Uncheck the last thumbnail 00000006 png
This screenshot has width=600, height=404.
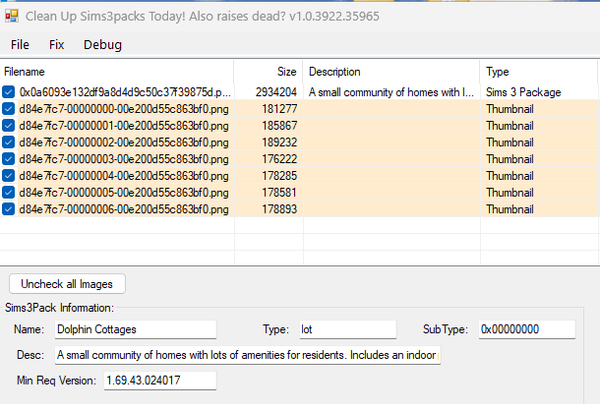[9, 208]
